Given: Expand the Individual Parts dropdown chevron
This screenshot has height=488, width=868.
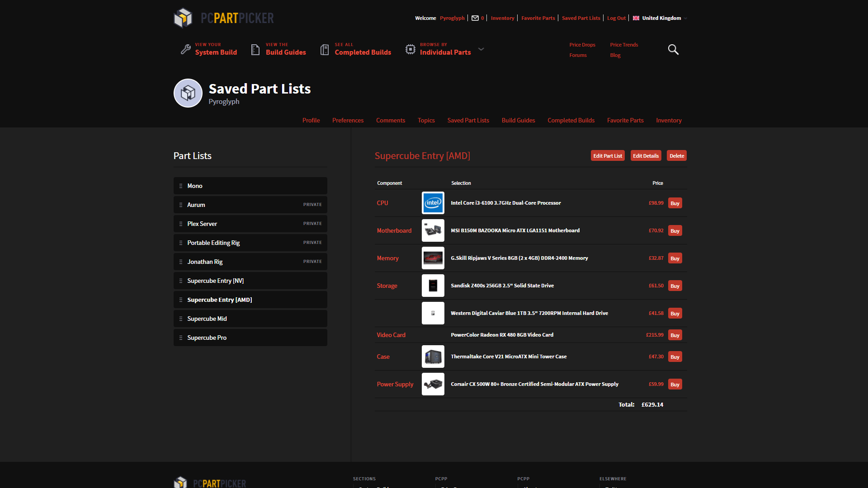Looking at the screenshot, I should (481, 49).
